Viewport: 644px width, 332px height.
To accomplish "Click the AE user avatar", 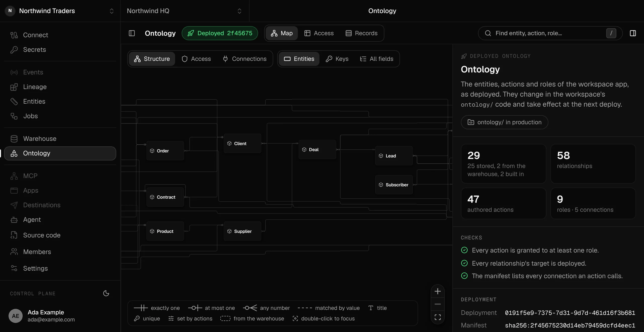I will [x=16, y=316].
